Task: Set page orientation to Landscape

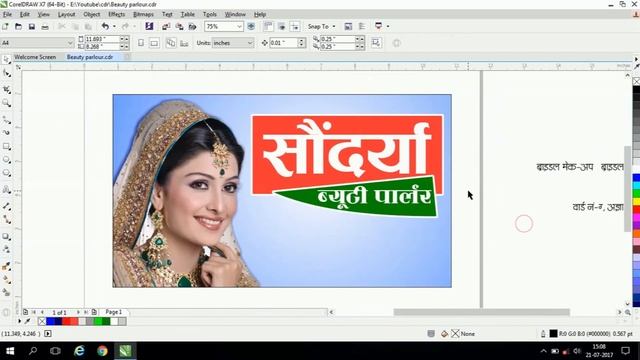Action: click(x=154, y=43)
